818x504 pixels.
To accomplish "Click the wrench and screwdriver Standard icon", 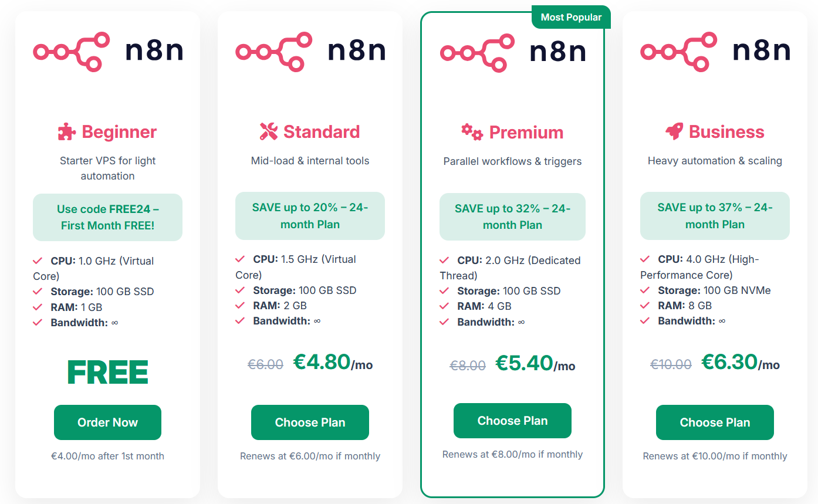I will tap(269, 131).
